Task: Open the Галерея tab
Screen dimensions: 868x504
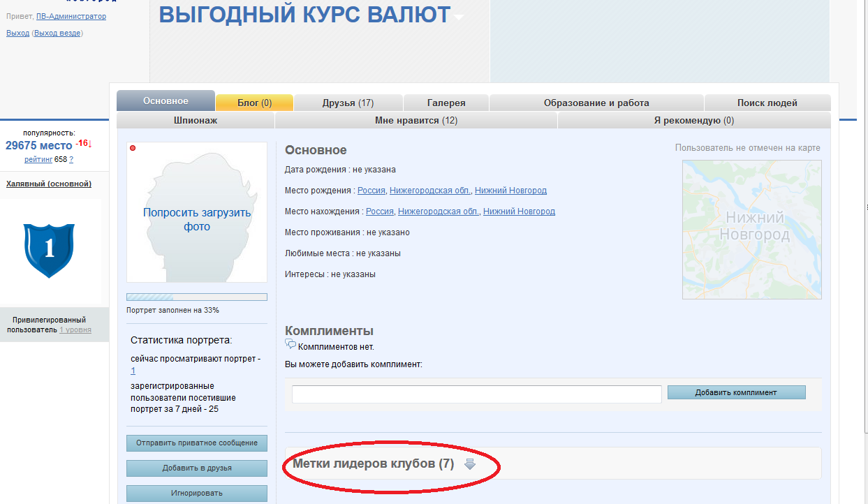Action: [x=446, y=103]
